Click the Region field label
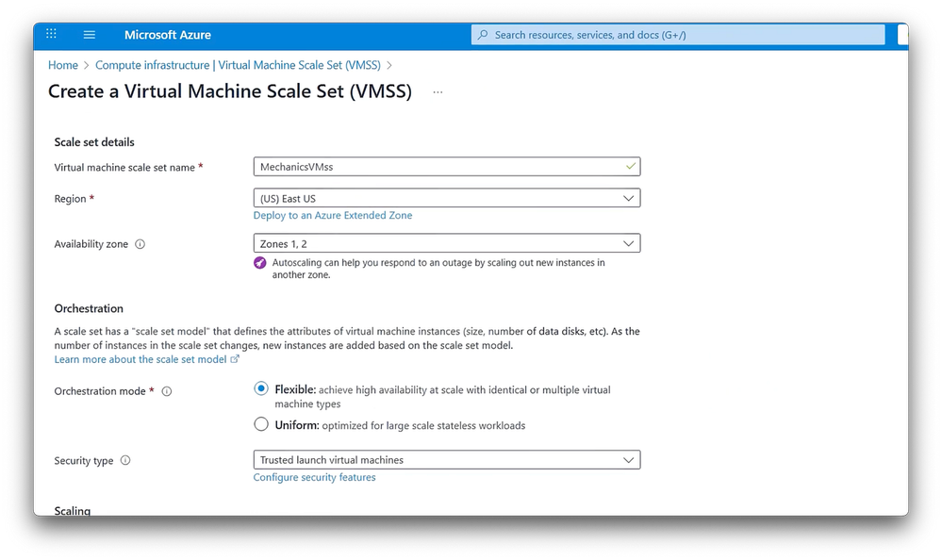Screen dimensions: 942x560 pos(71,199)
